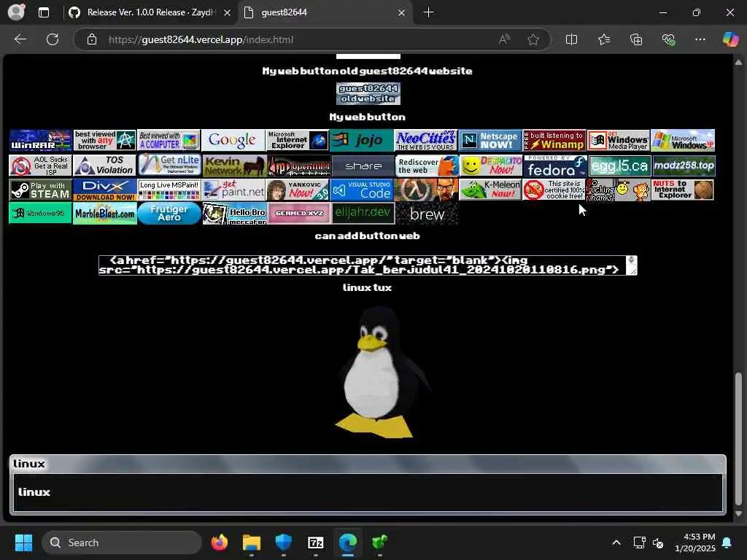Screen dimensions: 747x560
Task: Click the Half-Life lambda badge
Action: point(426,190)
